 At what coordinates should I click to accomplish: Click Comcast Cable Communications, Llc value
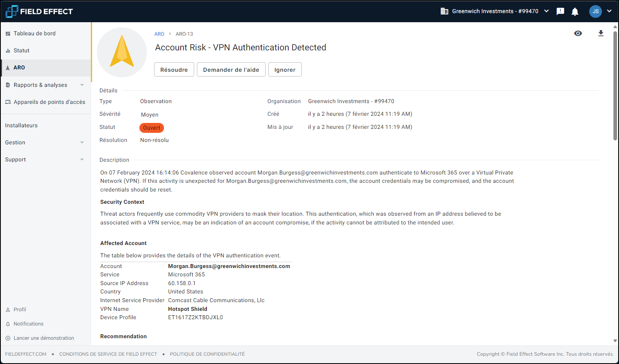(216, 300)
